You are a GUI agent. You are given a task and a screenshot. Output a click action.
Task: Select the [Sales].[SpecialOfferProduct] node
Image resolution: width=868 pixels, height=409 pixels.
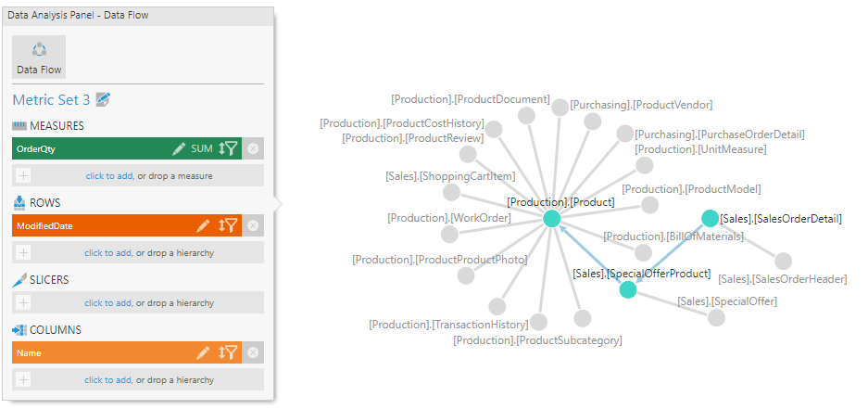(627, 289)
